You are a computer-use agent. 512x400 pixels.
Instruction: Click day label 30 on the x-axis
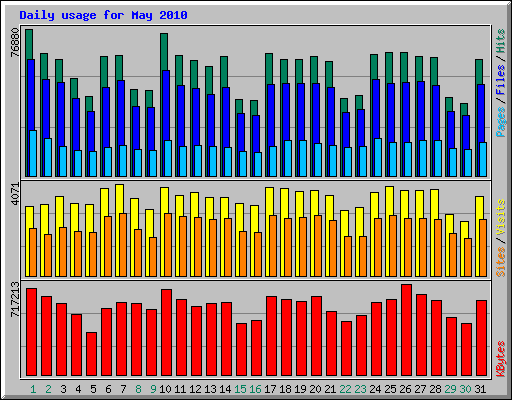(465, 389)
